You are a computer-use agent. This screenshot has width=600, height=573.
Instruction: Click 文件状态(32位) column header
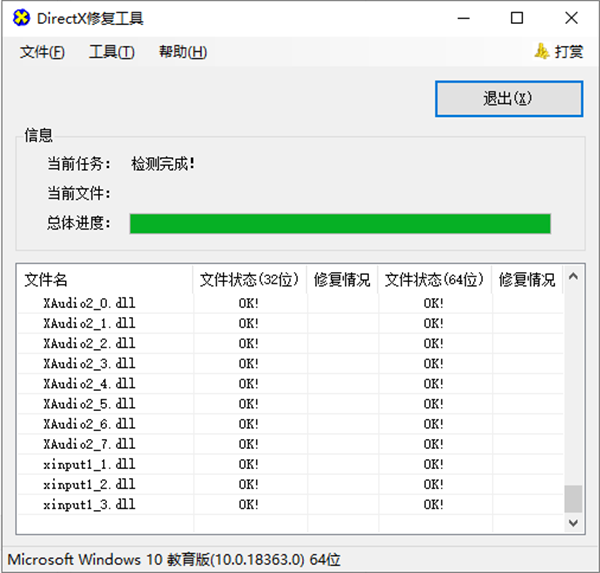249,280
